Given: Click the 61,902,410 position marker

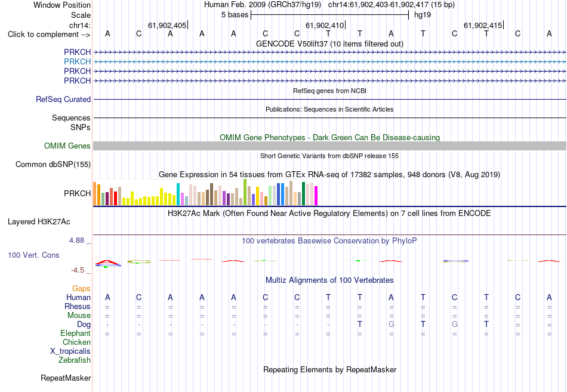Looking at the screenshot, I should [x=325, y=25].
